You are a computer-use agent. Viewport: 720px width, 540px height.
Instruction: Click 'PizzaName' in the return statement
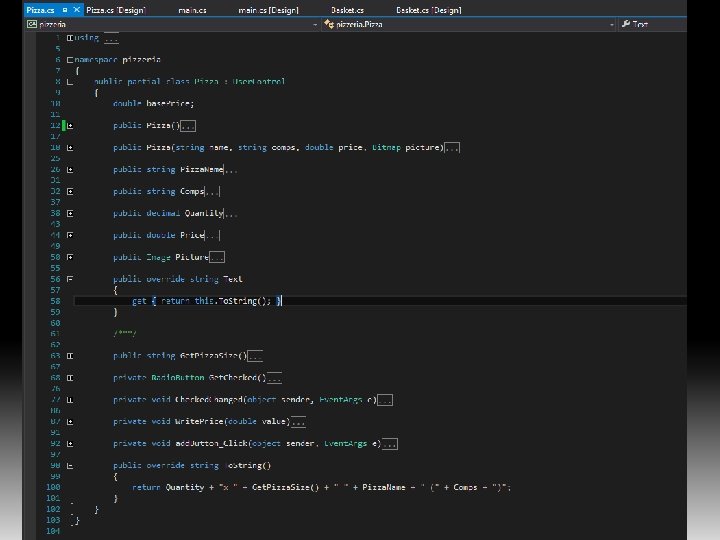(383, 487)
